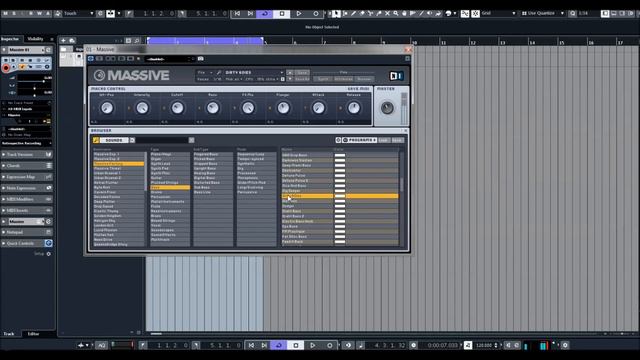The width and height of the screenshot is (640, 360).
Task: Select the Line tool in the toolbar
Action: tap(421, 13)
